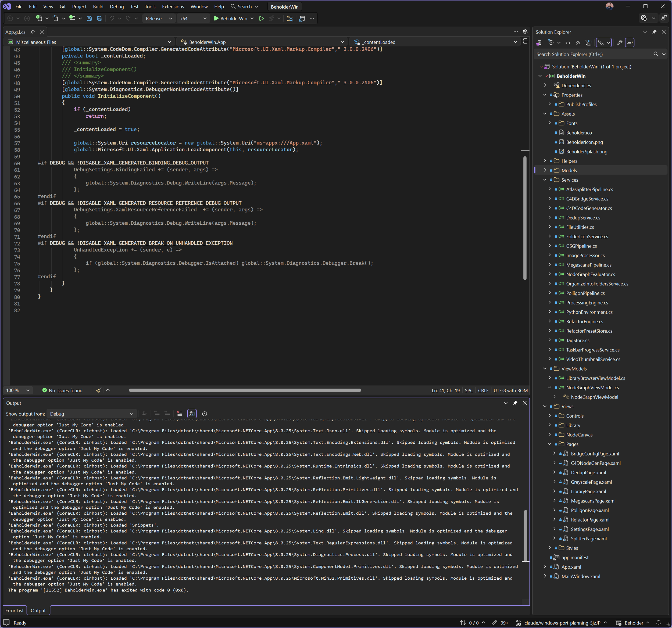Click Start Without Debugging outline play icon
This screenshot has height=628, width=672.
coord(261,19)
